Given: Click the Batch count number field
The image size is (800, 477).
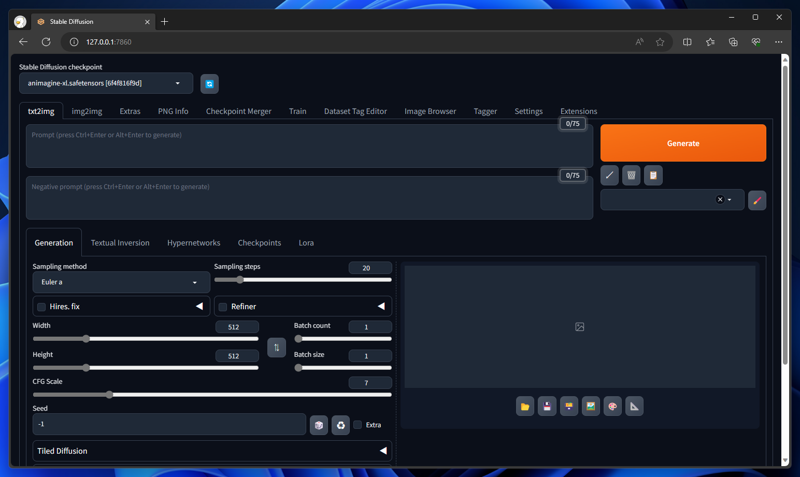Looking at the screenshot, I should click(x=370, y=327).
